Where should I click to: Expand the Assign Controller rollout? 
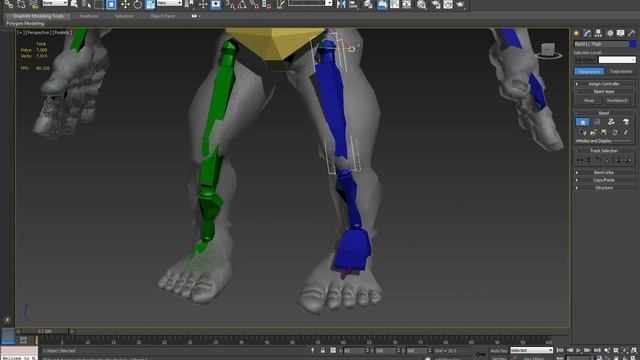click(x=604, y=84)
